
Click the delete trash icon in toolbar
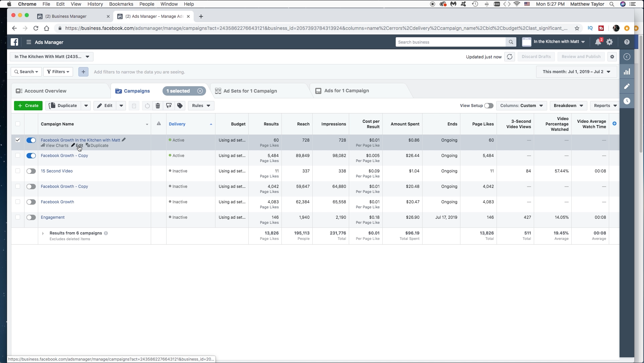click(x=158, y=106)
